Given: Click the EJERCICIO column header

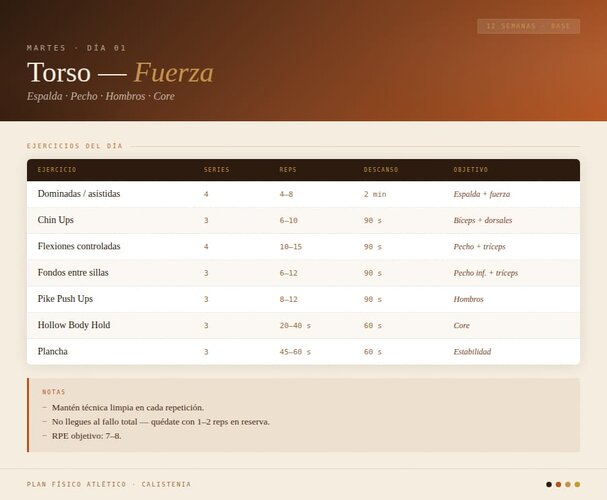Looking at the screenshot, I should (x=57, y=170).
